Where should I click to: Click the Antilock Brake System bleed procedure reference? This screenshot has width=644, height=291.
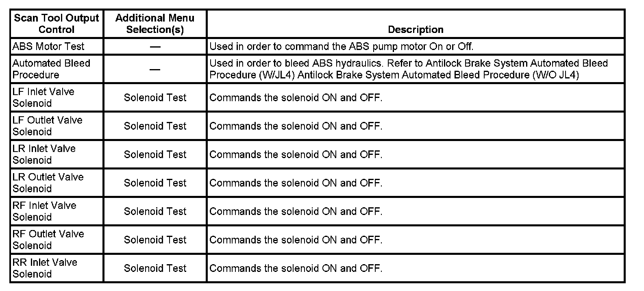(x=408, y=69)
